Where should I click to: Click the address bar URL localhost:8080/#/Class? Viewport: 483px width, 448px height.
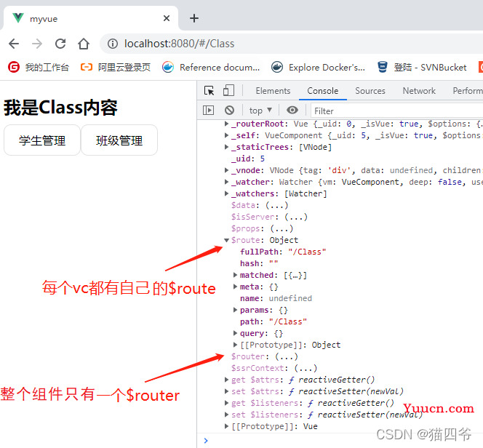[x=179, y=44]
